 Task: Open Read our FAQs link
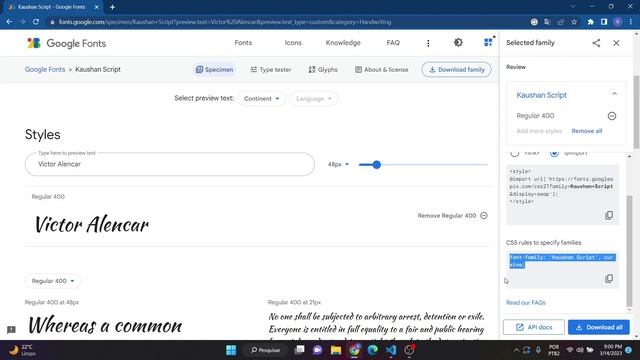(x=526, y=302)
